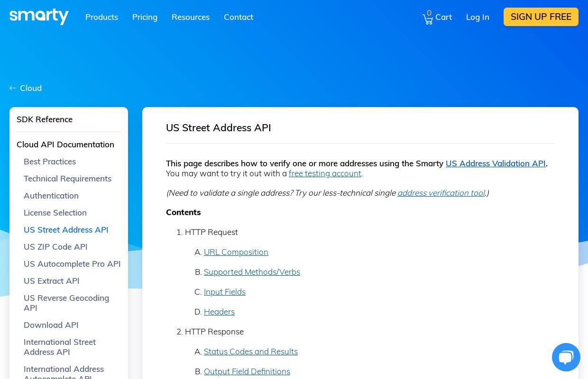This screenshot has width=588, height=379.
Task: Jump to URL Composition section
Action: [236, 252]
